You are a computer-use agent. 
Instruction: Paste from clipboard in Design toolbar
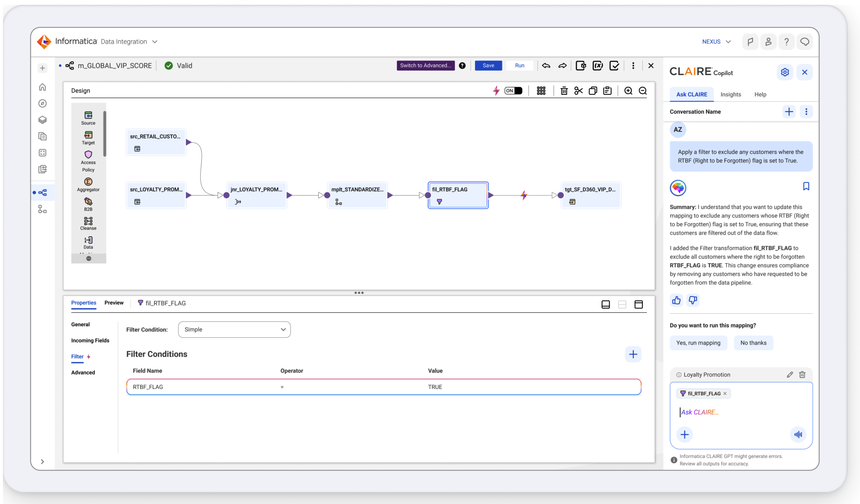pos(607,91)
